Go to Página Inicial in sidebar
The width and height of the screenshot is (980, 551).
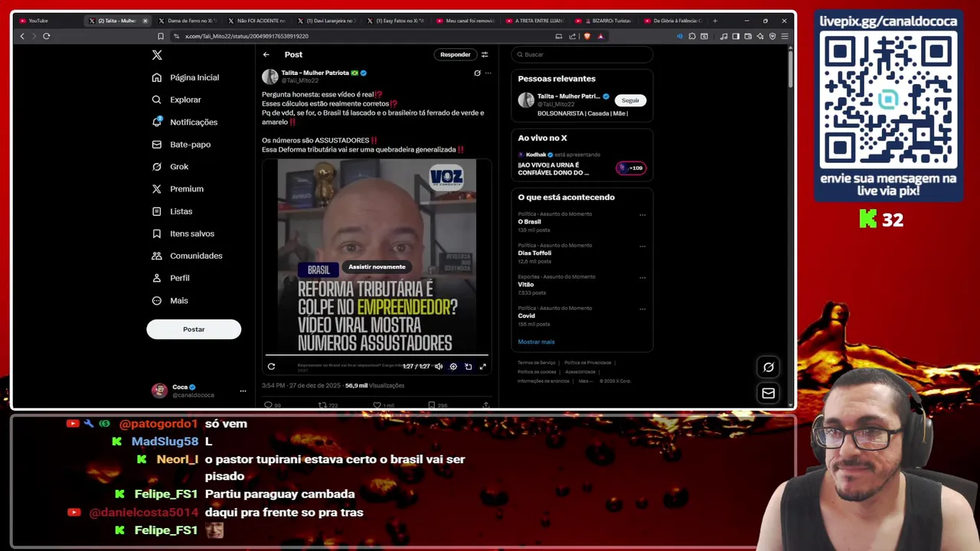pyautogui.click(x=186, y=77)
